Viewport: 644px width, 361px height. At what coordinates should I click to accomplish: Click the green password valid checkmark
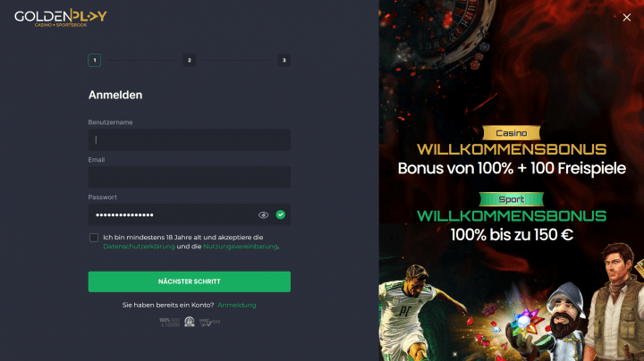[x=281, y=214]
